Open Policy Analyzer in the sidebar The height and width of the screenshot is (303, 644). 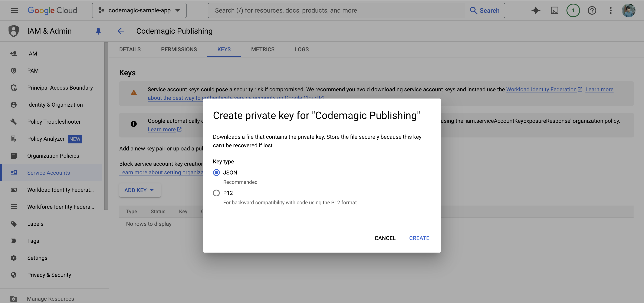[x=51, y=139]
